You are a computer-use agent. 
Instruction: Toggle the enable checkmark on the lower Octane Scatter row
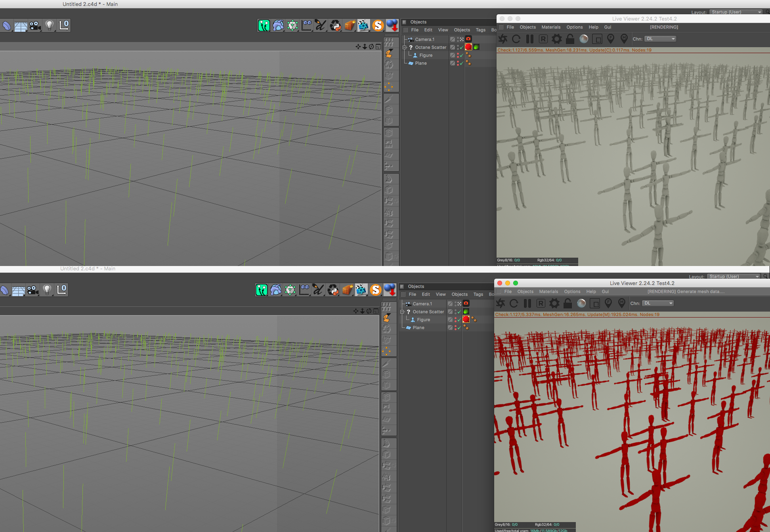459,312
